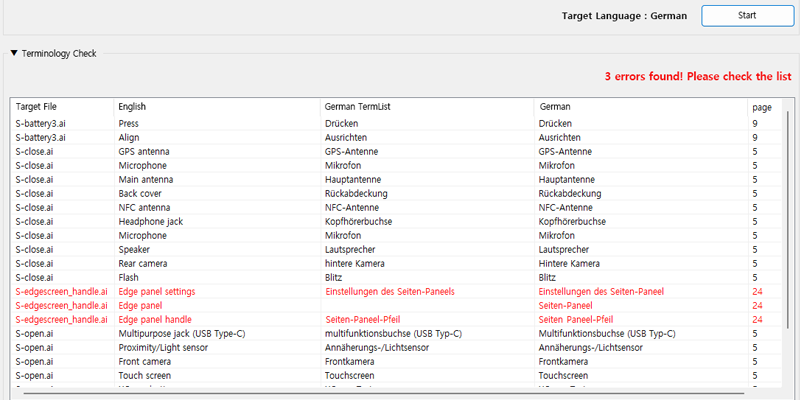Collapse the Terminology Check section

[x=14, y=54]
